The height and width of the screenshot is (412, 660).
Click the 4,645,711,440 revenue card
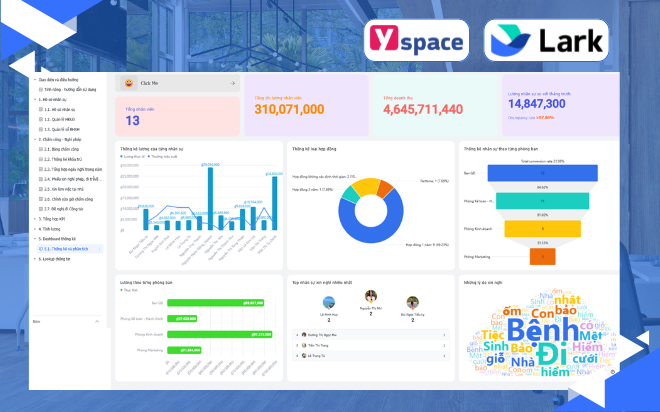click(435, 106)
